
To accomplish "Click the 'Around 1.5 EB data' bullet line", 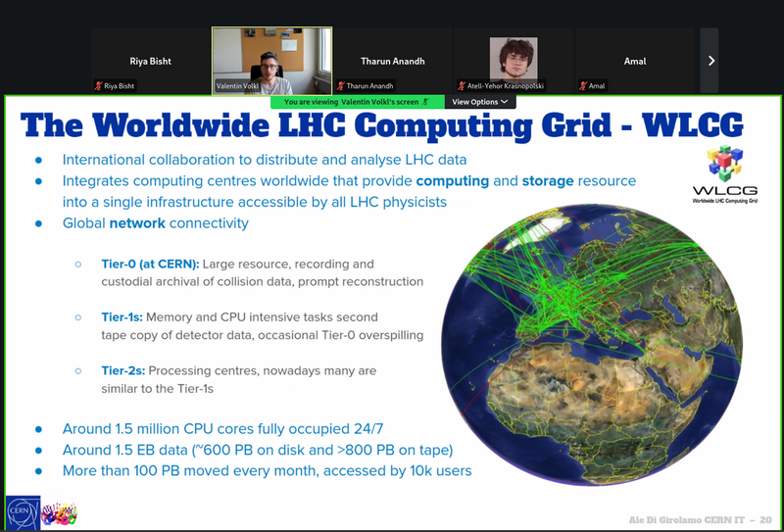I will point(258,450).
